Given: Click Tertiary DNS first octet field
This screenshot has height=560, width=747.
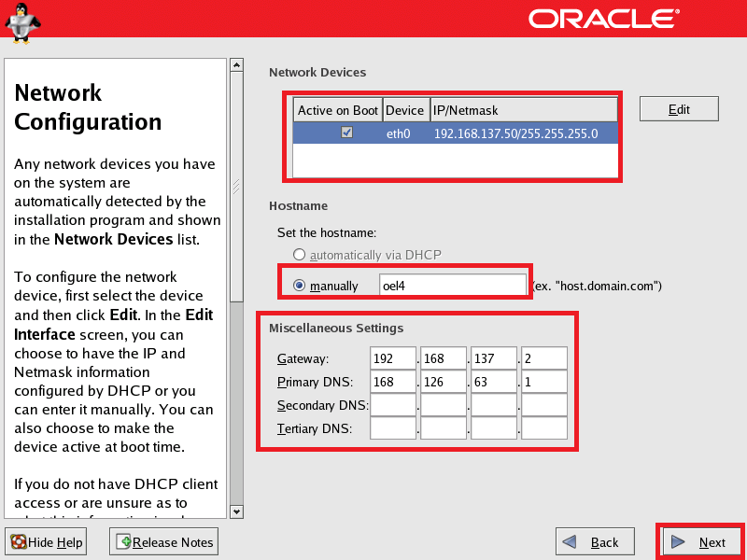Looking at the screenshot, I should tap(393, 428).
